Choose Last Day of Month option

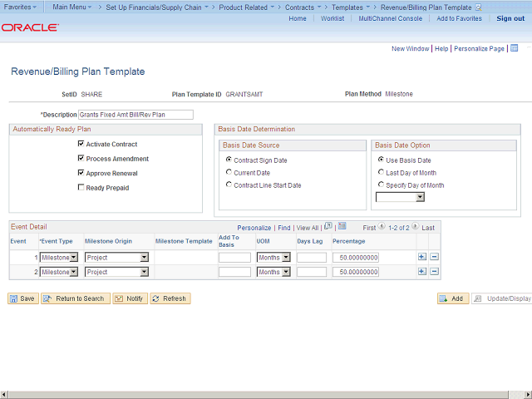(381, 173)
